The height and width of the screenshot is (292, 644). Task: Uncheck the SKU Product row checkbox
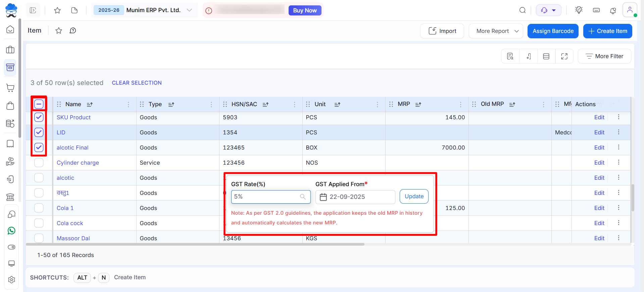(39, 117)
